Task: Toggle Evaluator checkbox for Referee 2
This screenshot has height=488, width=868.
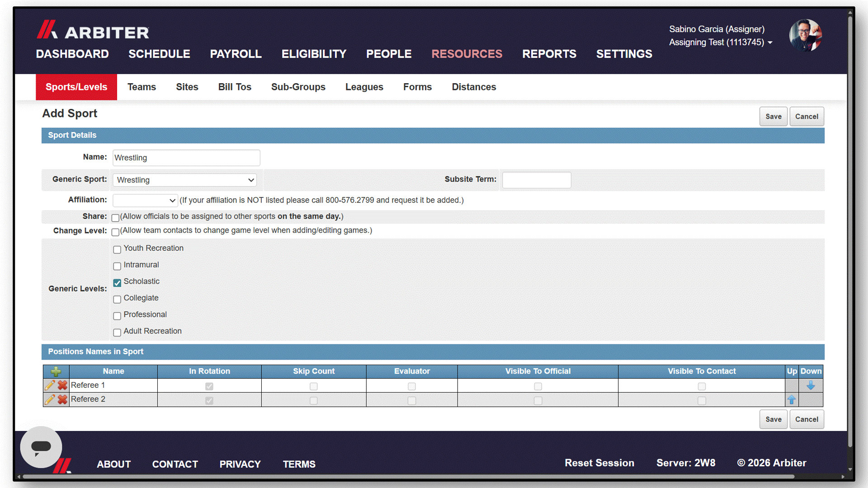Action: [x=412, y=400]
